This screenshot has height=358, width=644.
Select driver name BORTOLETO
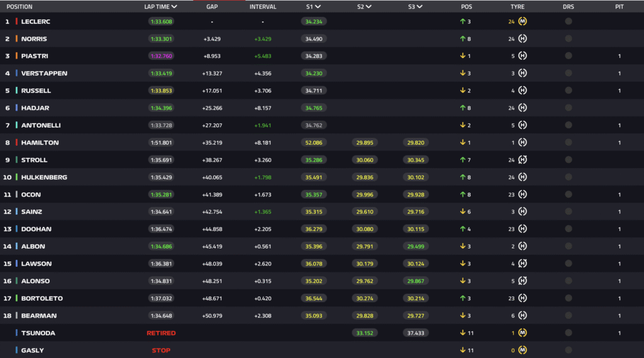(42, 298)
